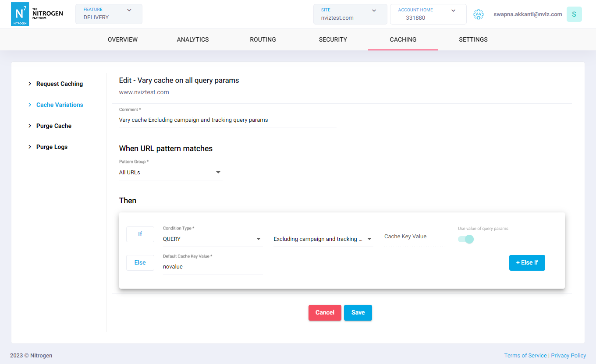Expand the Request Caching chevron
Screen dimensions: 596x364
click(x=30, y=84)
